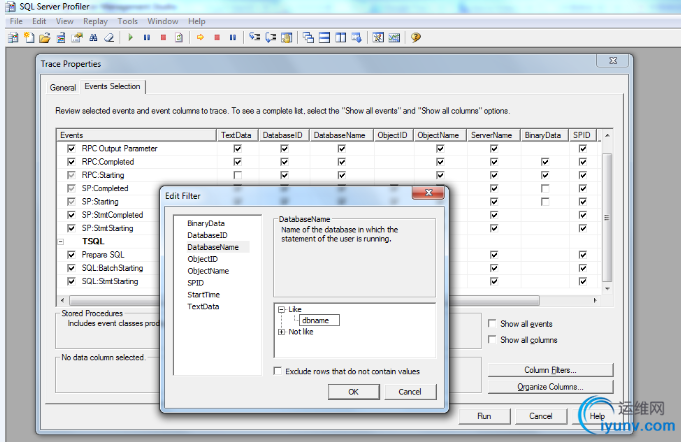Viewport: 681px width, 442px height.
Task: Enable the Show all columns checkbox
Action: coord(492,339)
